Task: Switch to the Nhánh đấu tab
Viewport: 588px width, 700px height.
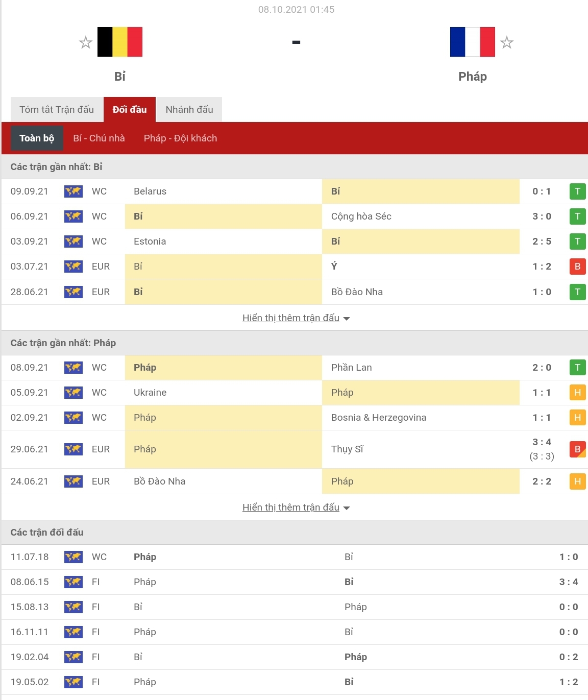Action: click(x=189, y=110)
